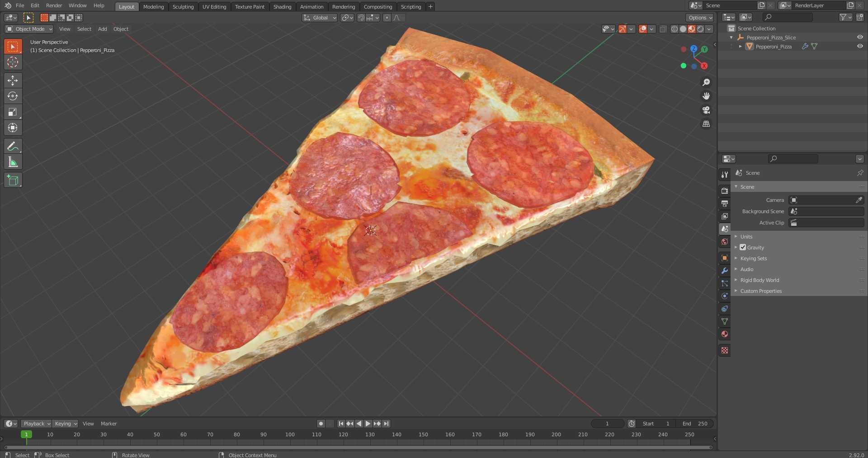This screenshot has height=458, width=868.
Task: Open the Global transform orientation dropdown
Action: pos(320,18)
